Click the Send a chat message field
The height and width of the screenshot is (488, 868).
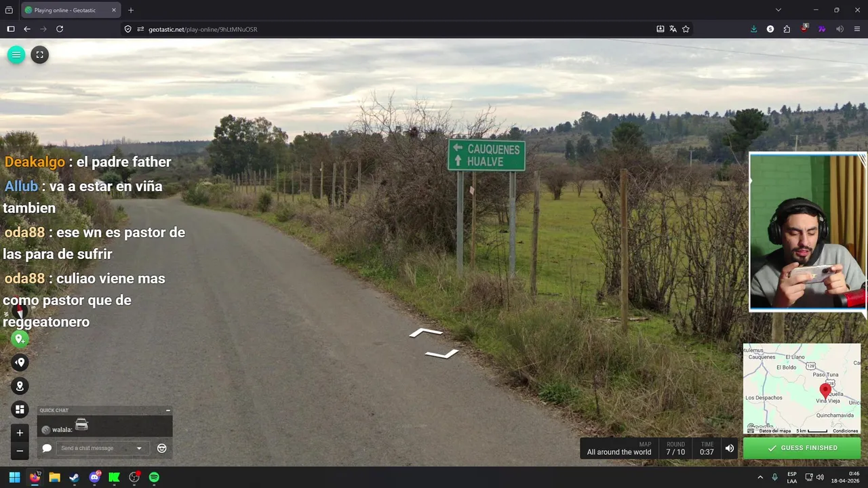point(97,448)
